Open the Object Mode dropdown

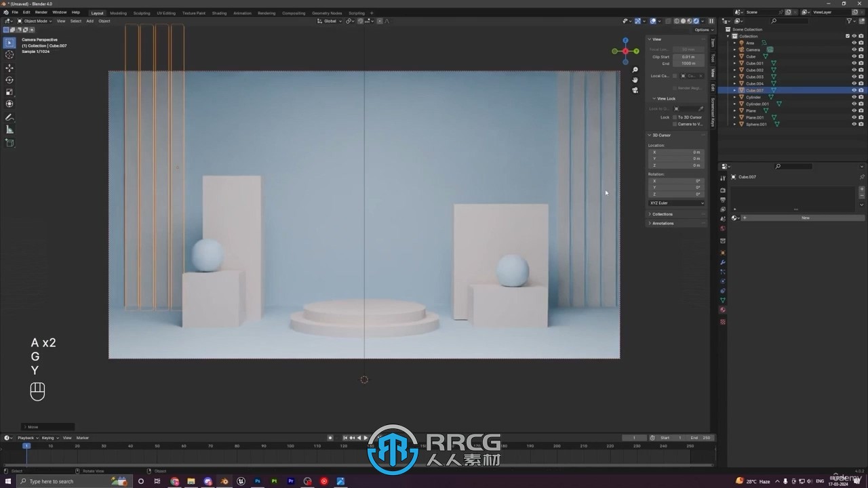[x=35, y=21]
